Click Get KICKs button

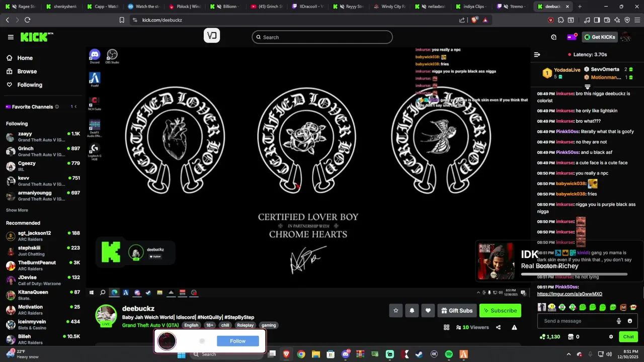coord(600,37)
